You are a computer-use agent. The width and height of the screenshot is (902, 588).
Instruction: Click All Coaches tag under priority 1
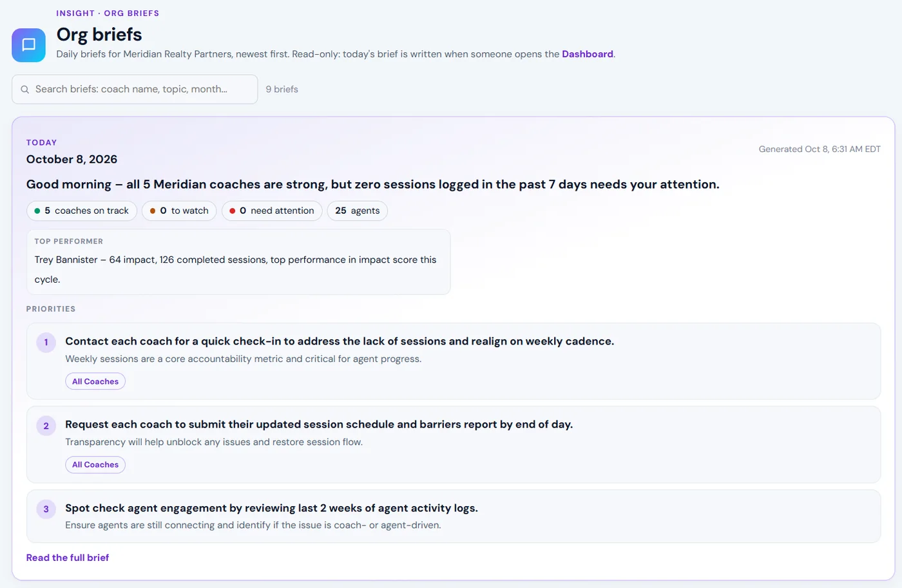click(95, 381)
